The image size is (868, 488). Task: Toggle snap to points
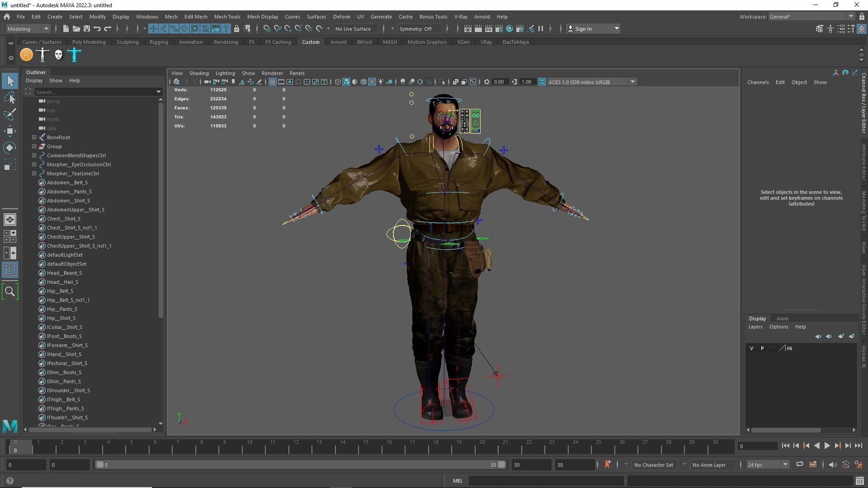coord(288,29)
